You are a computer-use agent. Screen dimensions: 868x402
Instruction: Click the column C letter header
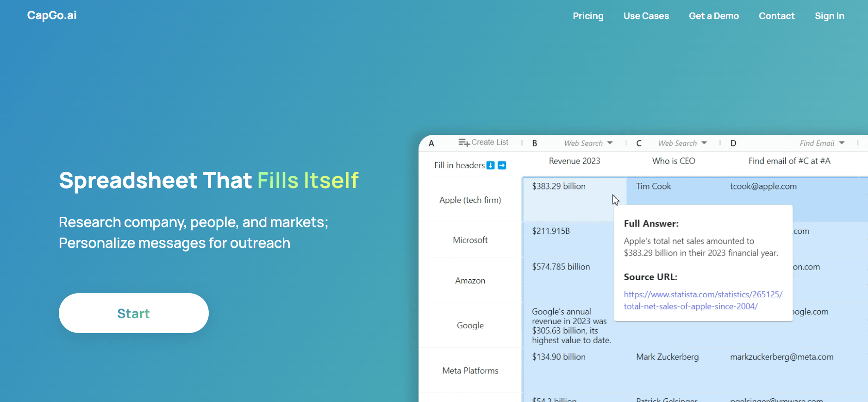click(x=639, y=143)
